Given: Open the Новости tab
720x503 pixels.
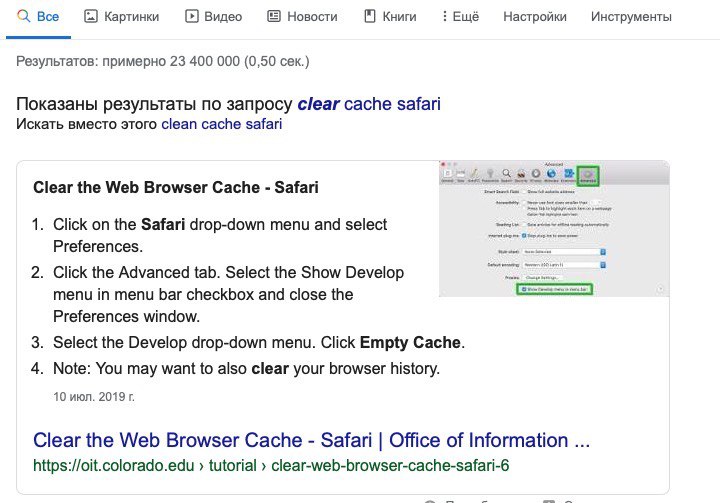Looking at the screenshot, I should pyautogui.click(x=302, y=17).
